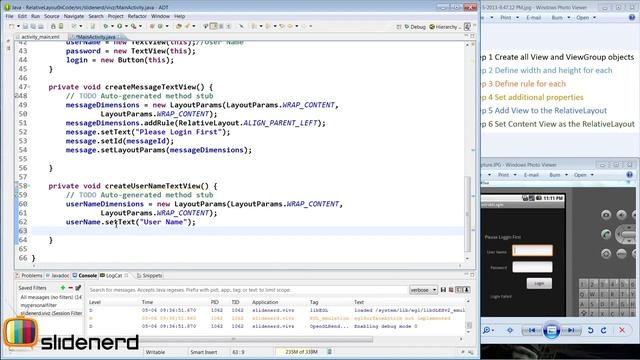Click the Save LogCat log icon
This screenshot has height=360, width=640.
point(443,290)
